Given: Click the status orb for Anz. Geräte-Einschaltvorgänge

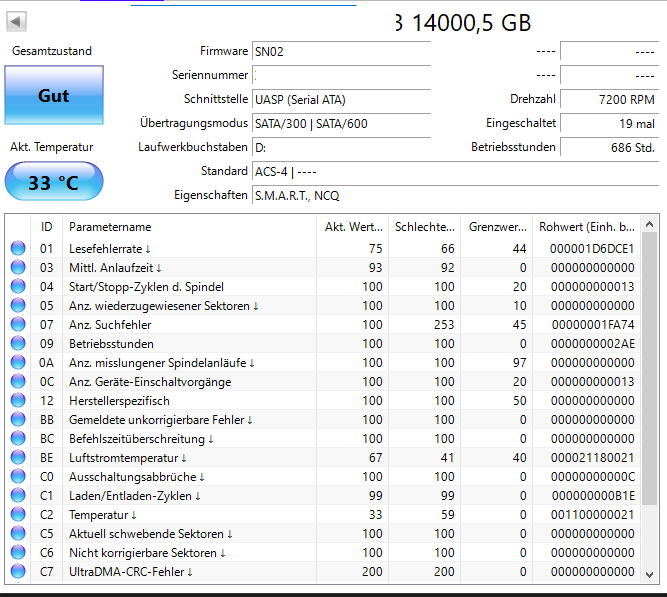Looking at the screenshot, I should (18, 381).
